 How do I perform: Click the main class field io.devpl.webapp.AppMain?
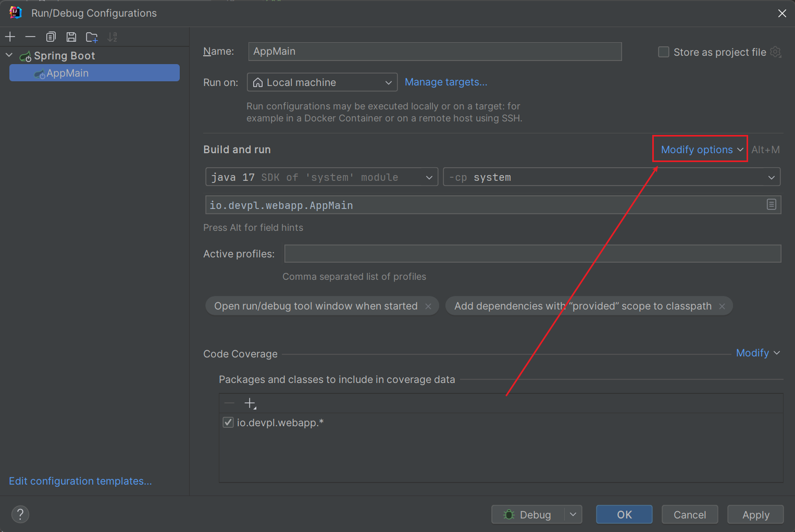coord(493,205)
